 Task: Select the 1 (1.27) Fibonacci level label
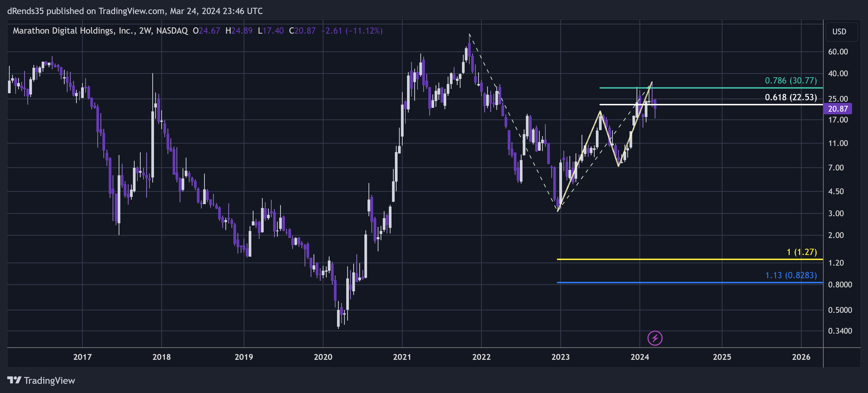pos(802,252)
